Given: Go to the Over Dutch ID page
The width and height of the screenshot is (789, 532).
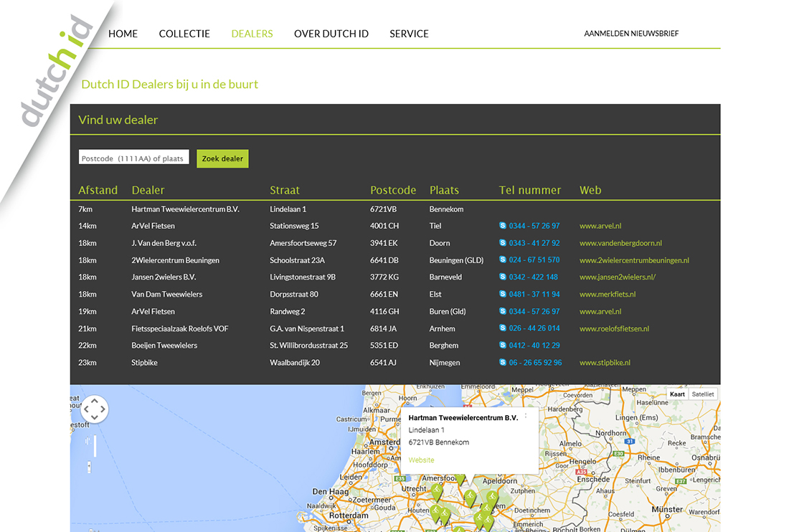Looking at the screenshot, I should tap(331, 34).
